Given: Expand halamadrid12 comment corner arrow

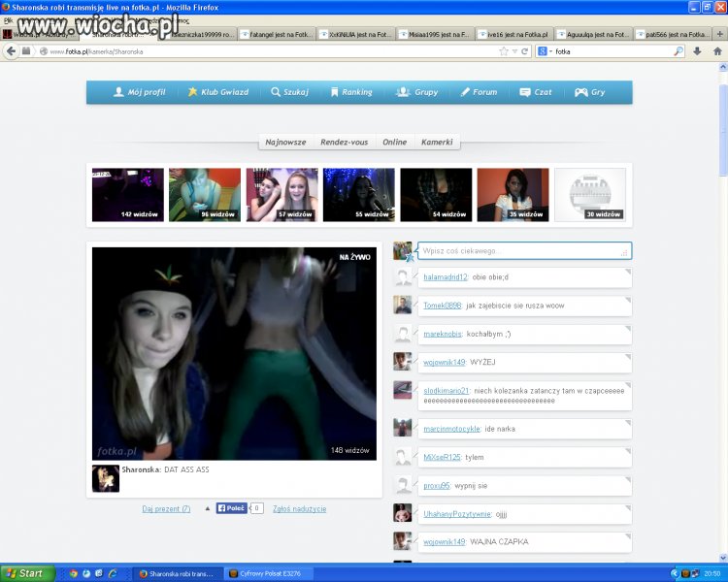Looking at the screenshot, I should coord(627,272).
